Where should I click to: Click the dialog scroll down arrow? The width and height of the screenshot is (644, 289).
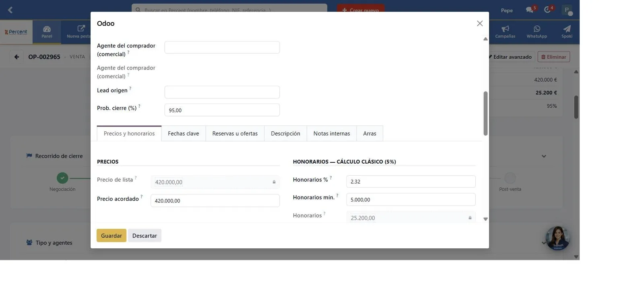click(x=485, y=219)
